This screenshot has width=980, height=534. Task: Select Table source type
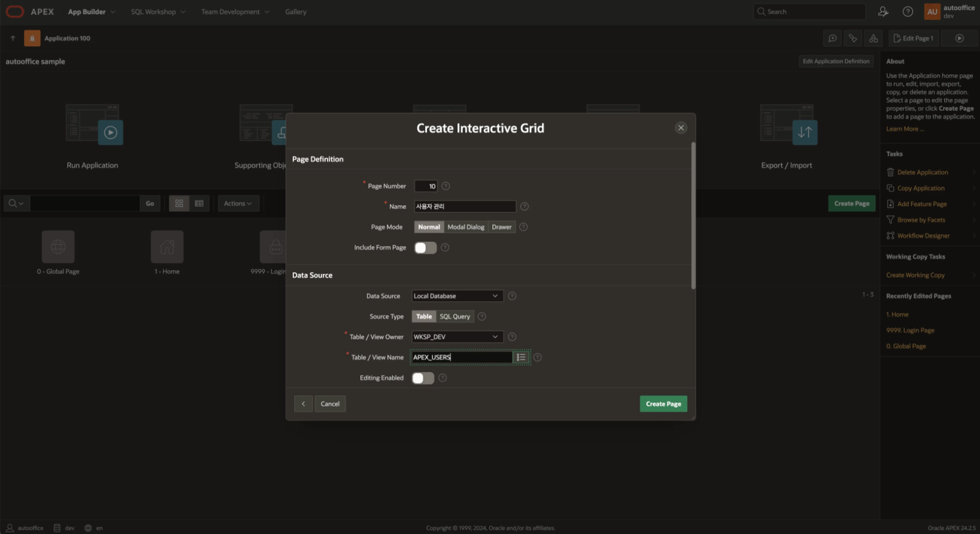(x=424, y=316)
